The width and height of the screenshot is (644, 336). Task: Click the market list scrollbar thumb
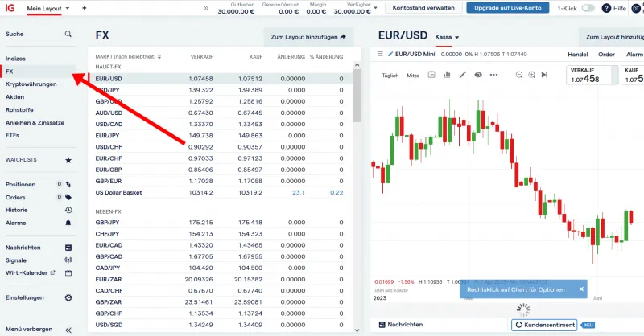(357, 96)
